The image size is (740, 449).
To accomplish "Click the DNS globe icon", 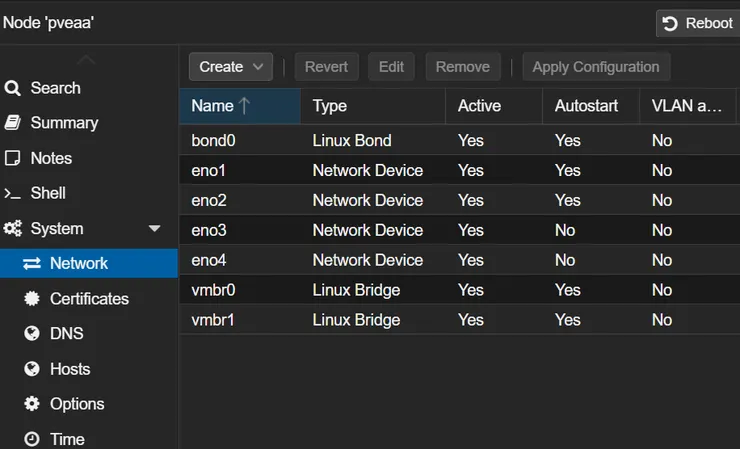I will click(x=32, y=333).
